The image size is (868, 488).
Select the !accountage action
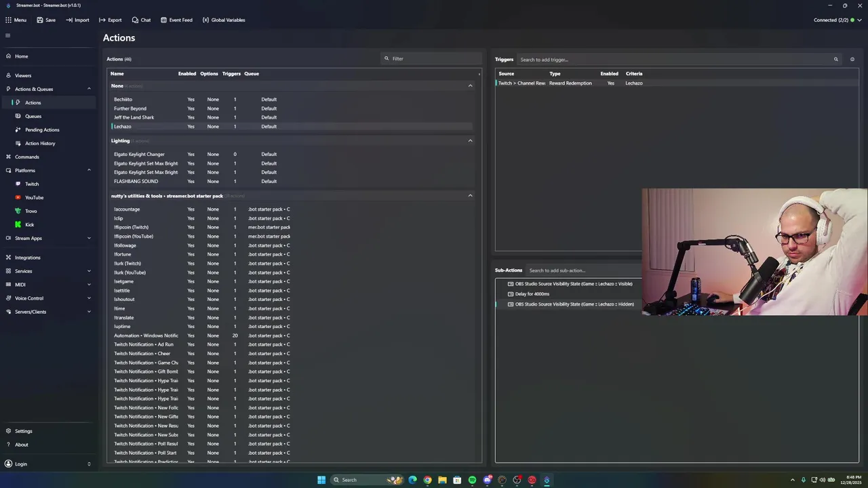[292, 209]
